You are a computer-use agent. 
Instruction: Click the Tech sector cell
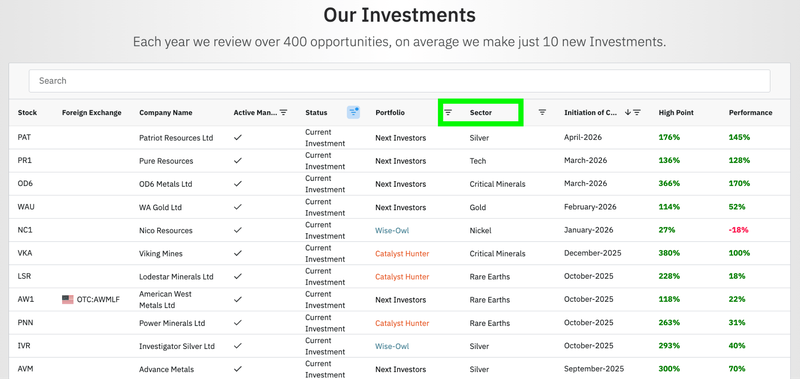click(x=478, y=161)
